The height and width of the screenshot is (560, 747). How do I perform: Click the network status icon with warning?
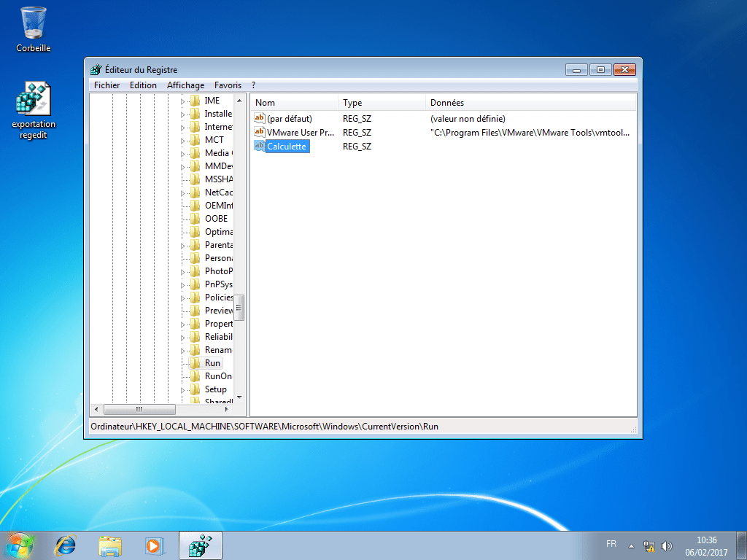pyautogui.click(x=649, y=545)
